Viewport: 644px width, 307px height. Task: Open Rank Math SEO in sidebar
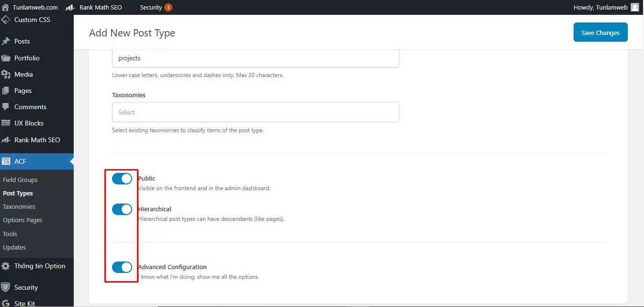pyautogui.click(x=37, y=140)
